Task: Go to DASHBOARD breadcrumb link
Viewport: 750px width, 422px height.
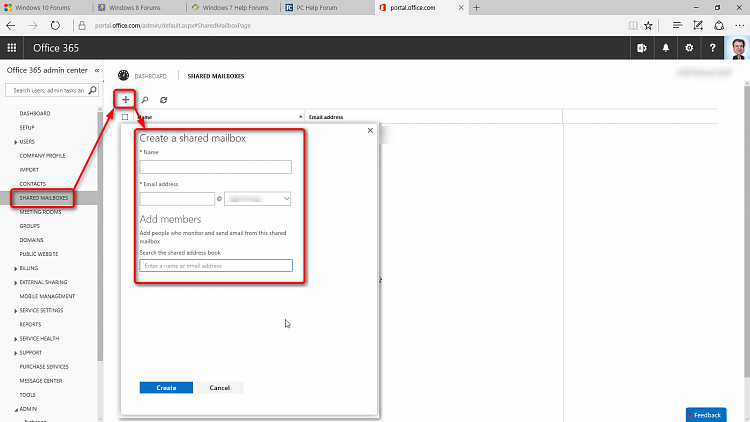Action: [x=150, y=76]
